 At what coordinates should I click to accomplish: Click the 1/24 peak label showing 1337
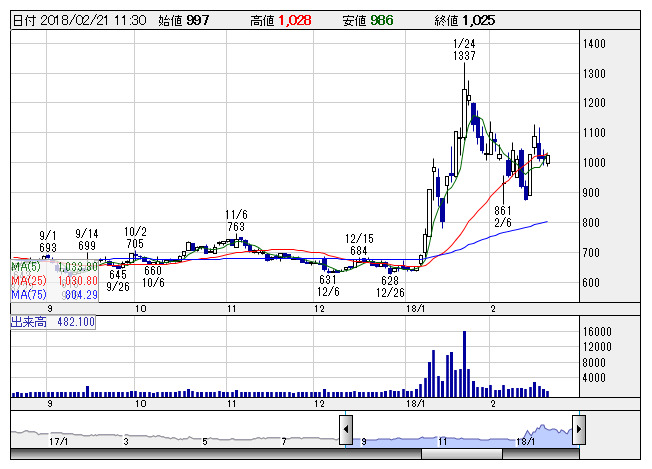pyautogui.click(x=463, y=50)
